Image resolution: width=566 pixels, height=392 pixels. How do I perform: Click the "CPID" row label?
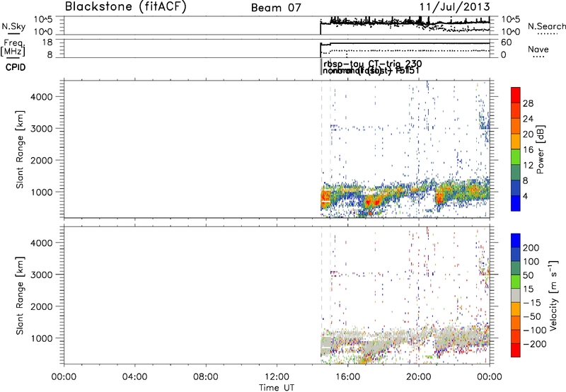pos(16,67)
